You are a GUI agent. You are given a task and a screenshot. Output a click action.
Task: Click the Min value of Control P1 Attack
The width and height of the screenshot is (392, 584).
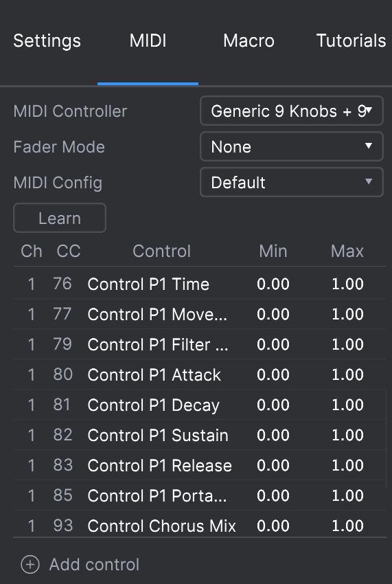click(x=273, y=374)
